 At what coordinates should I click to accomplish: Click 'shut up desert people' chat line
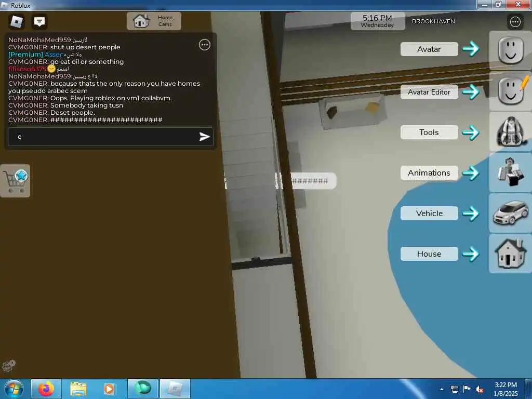coord(85,47)
